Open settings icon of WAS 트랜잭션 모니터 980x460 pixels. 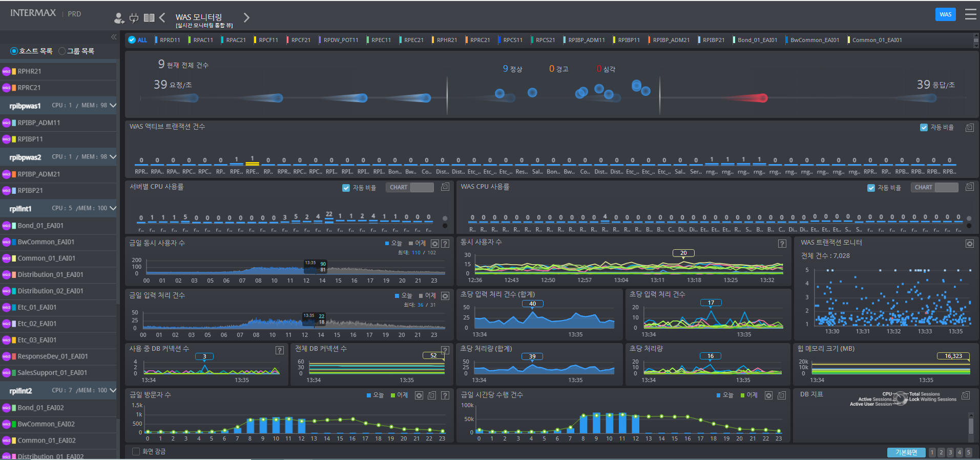pos(970,244)
